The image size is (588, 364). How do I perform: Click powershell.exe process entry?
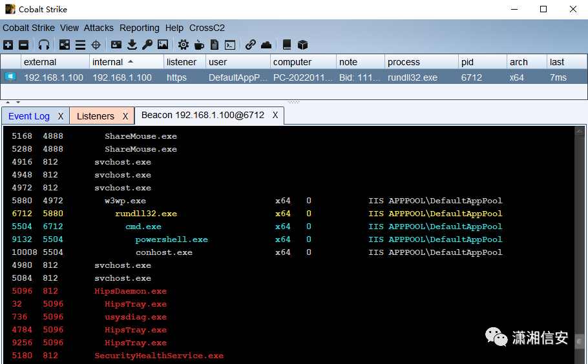[171, 239]
